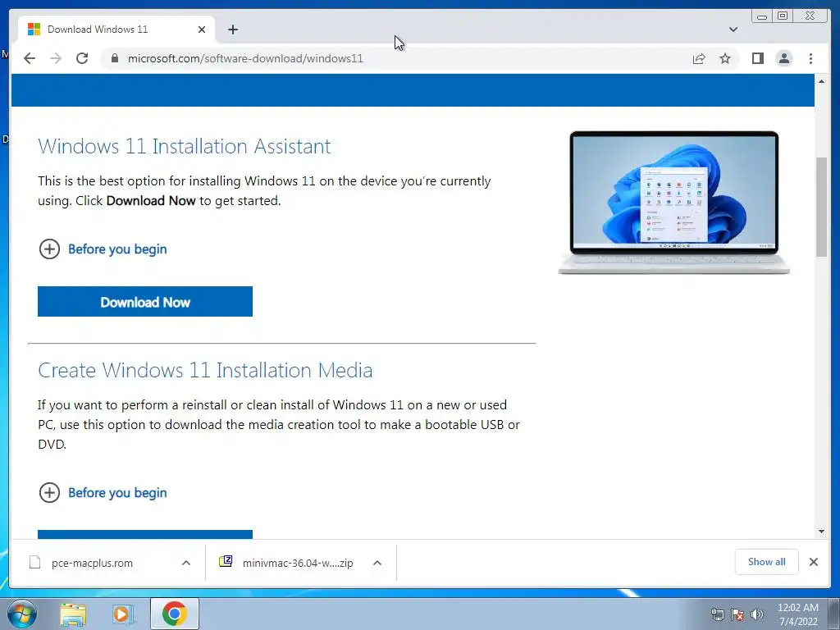Open the minivmac-36.04 zip download item
Viewport: 840px width, 630px height.
point(298,563)
